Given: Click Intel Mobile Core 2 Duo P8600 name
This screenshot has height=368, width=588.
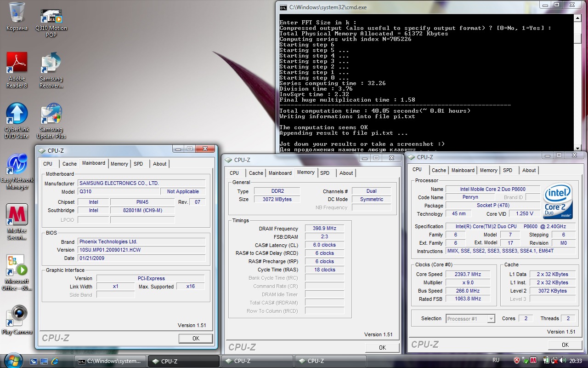Looking at the screenshot, I should (x=492, y=189).
